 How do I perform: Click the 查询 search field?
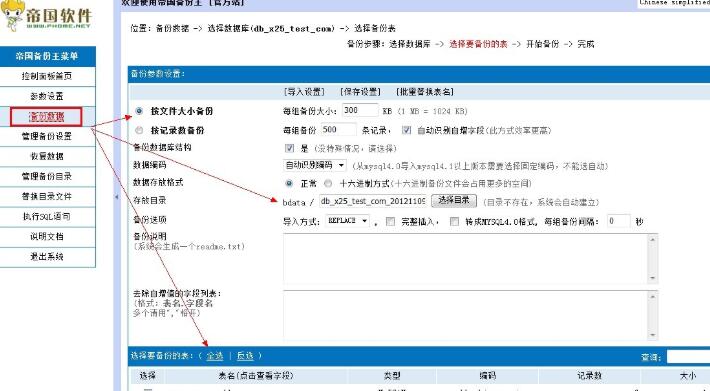point(688,357)
